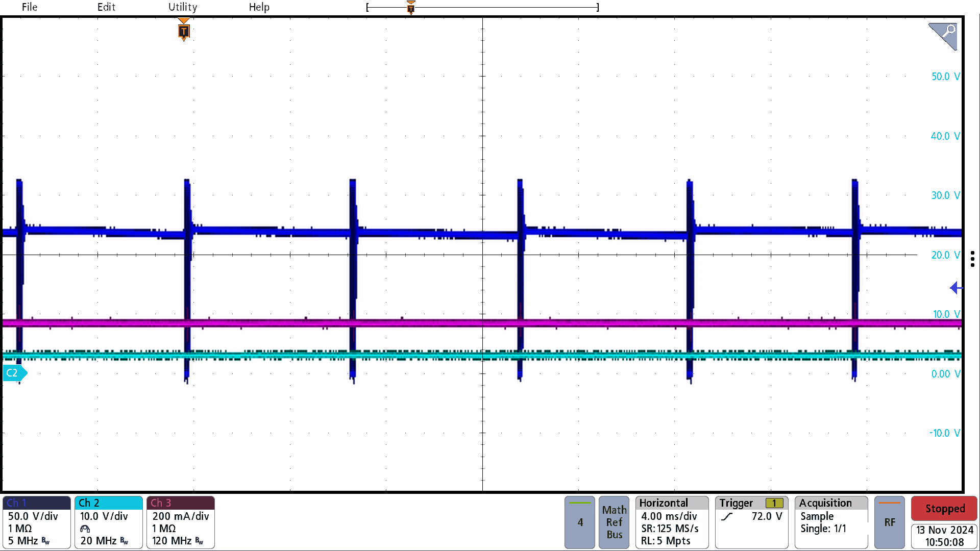
Task: Click the trigger source 1 indicator
Action: point(775,503)
